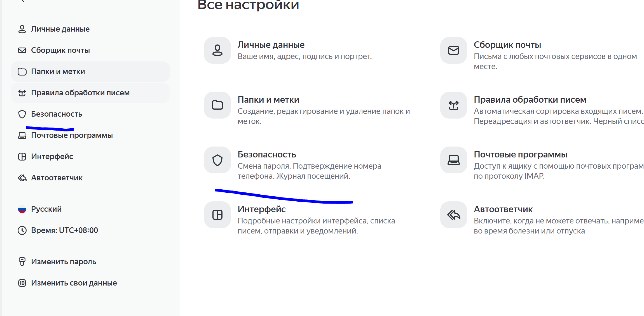Open the Русский language selector
The height and width of the screenshot is (316, 644).
tap(46, 209)
